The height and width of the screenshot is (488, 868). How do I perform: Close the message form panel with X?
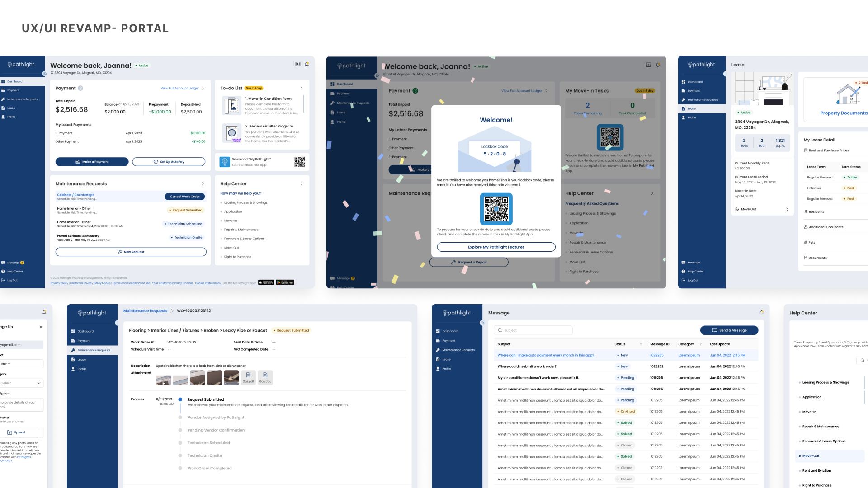coord(41,327)
